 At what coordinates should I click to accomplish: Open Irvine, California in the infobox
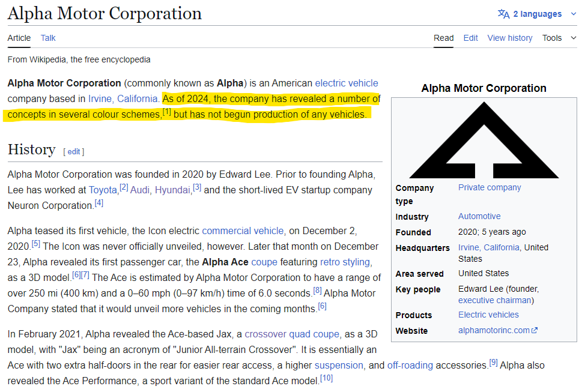[488, 247]
